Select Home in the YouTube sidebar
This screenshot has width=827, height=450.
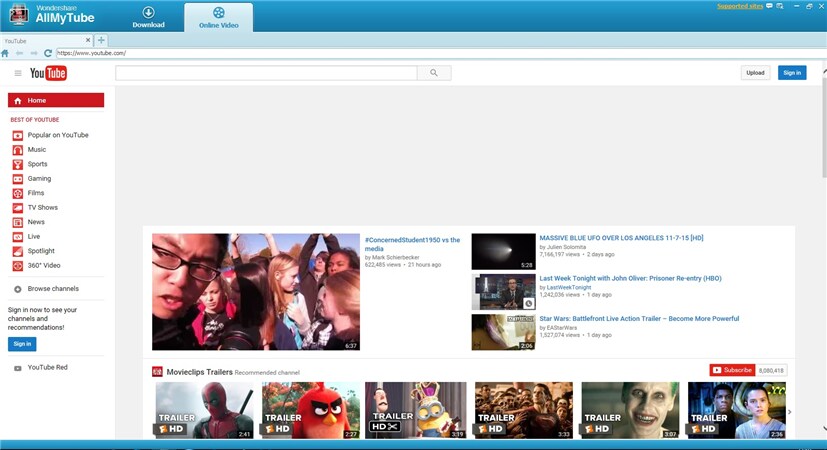pos(56,100)
